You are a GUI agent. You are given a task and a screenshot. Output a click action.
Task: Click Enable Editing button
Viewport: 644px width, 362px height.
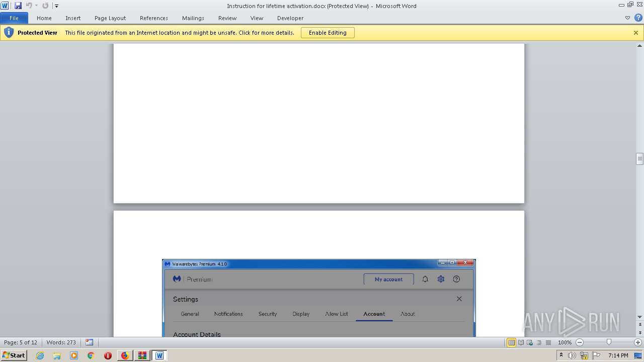tap(328, 33)
